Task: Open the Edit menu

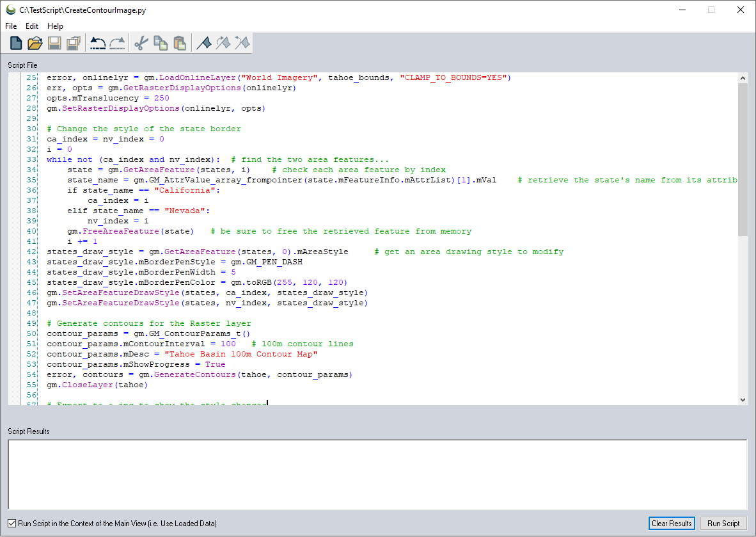Action: click(x=32, y=26)
